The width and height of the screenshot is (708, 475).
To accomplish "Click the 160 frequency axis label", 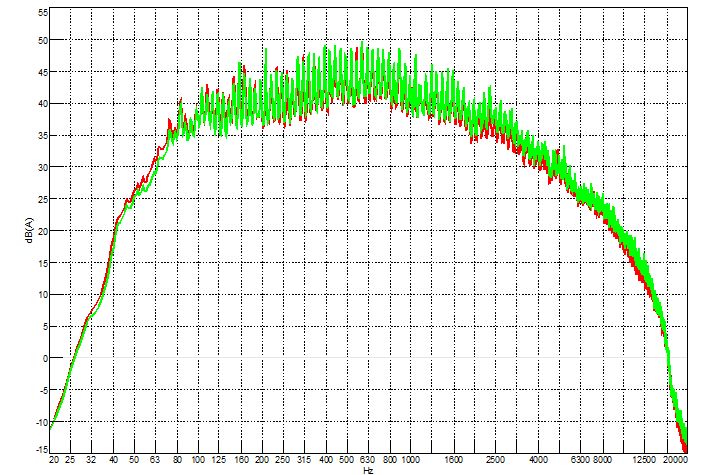I will 240,460.
